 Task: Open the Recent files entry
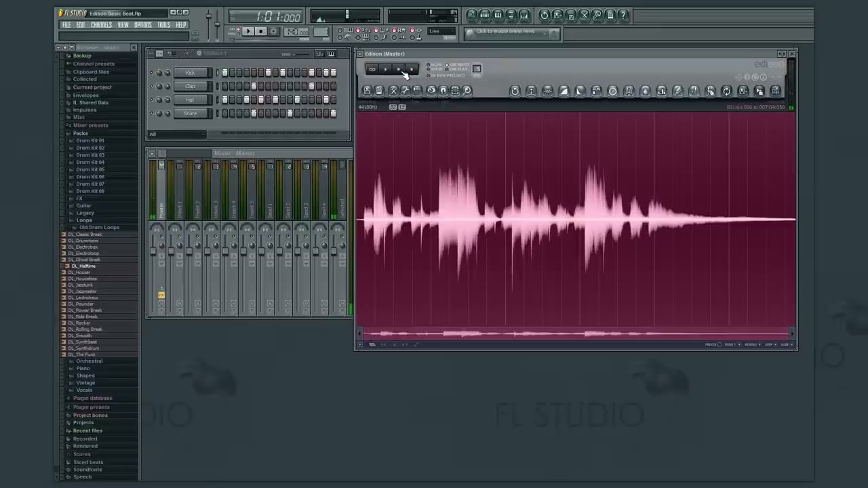point(87,430)
